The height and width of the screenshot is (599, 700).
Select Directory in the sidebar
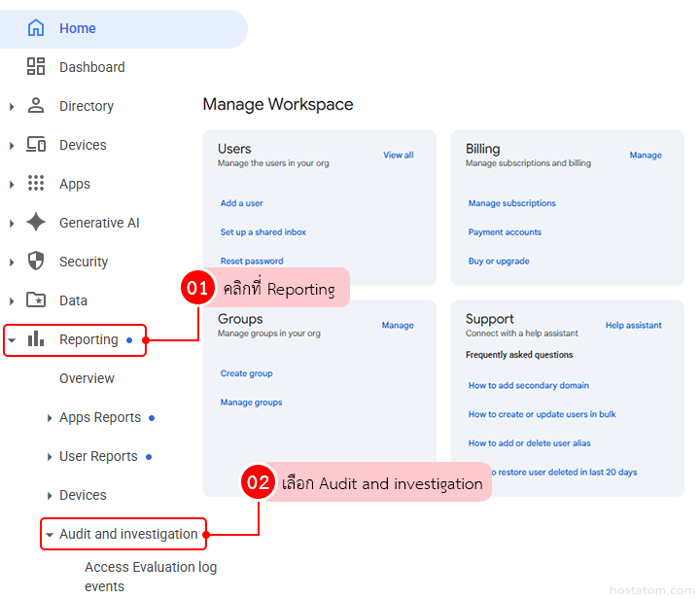point(87,106)
